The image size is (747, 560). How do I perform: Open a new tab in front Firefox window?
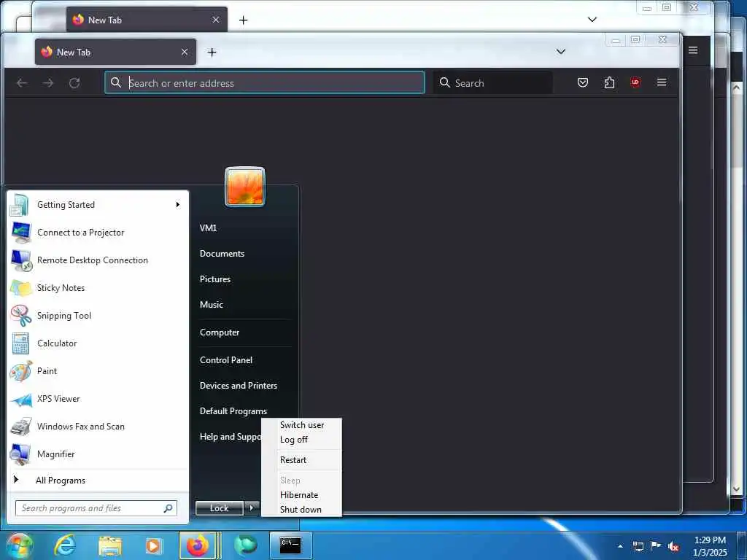point(212,52)
